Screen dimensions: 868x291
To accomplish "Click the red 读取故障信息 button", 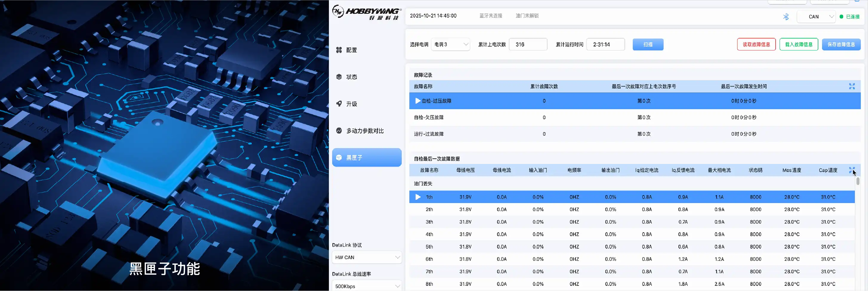I will click(756, 44).
